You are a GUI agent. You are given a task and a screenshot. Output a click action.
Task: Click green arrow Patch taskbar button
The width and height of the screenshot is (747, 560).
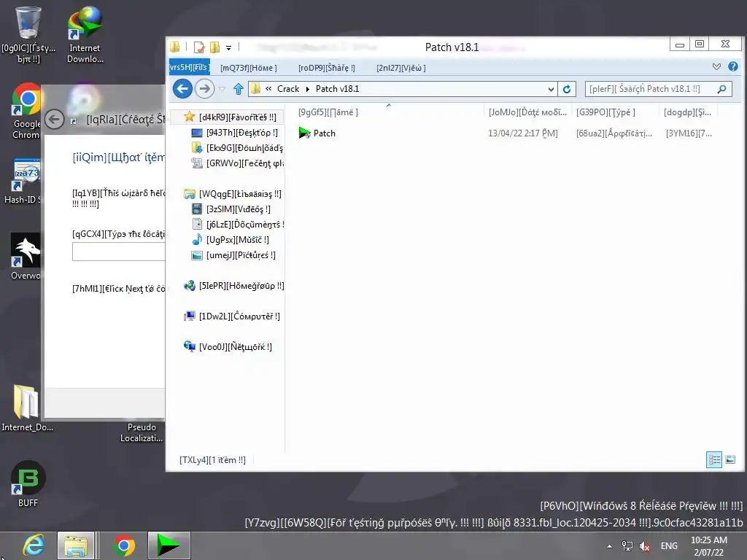coord(169,545)
